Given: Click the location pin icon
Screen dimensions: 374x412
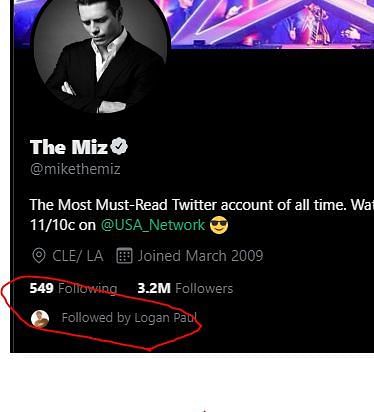Looking at the screenshot, I should [39, 256].
